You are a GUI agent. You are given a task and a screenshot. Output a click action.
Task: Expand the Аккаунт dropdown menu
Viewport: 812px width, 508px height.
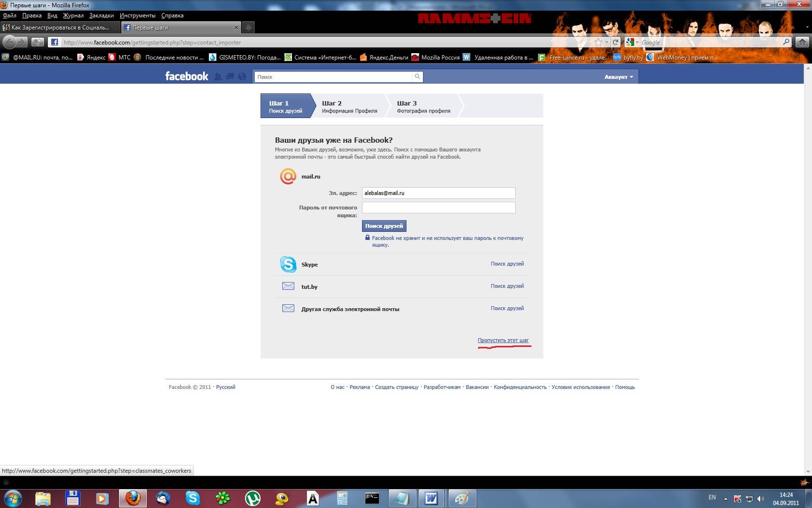click(619, 76)
